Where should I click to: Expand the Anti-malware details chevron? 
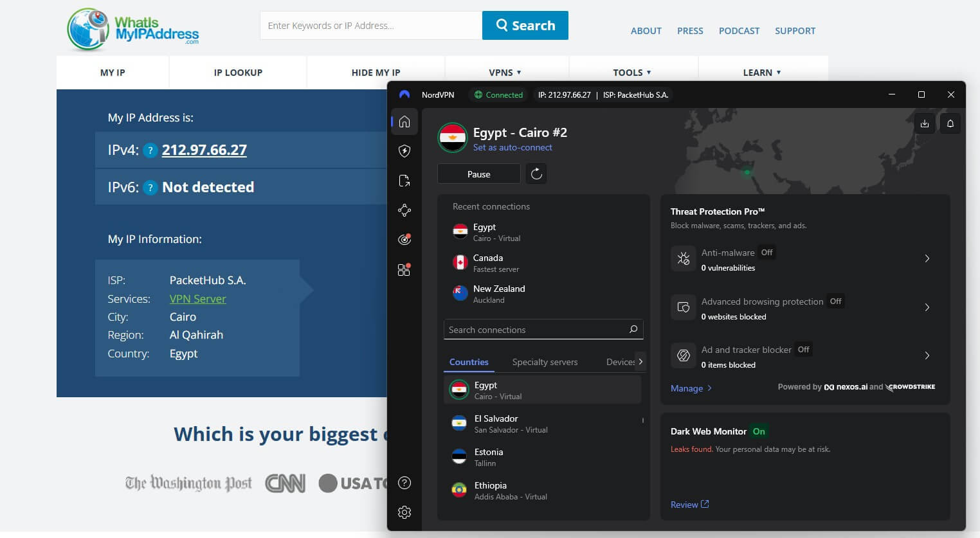(927, 258)
